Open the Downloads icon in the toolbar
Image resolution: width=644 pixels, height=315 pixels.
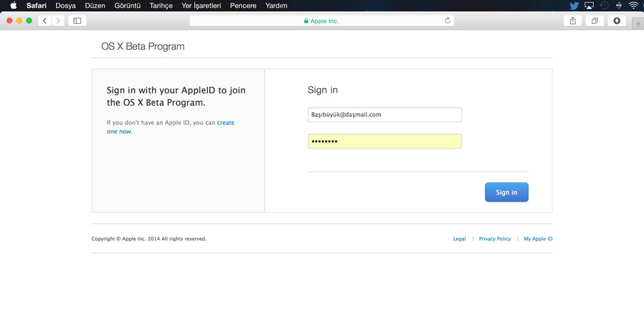pos(617,21)
